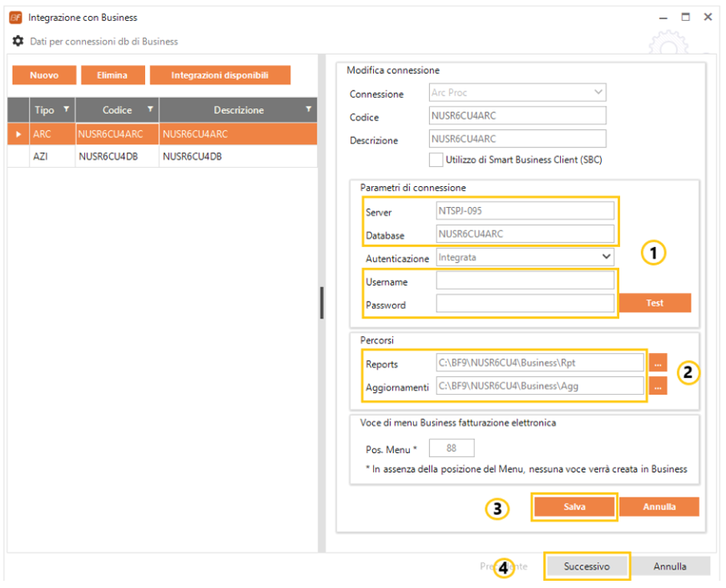Click into the Descrizione input field
Viewport: 726px width, 588px height.
[x=517, y=139]
